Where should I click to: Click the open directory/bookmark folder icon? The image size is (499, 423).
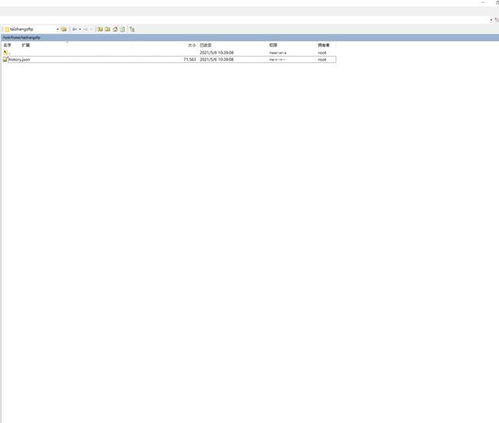(64, 29)
